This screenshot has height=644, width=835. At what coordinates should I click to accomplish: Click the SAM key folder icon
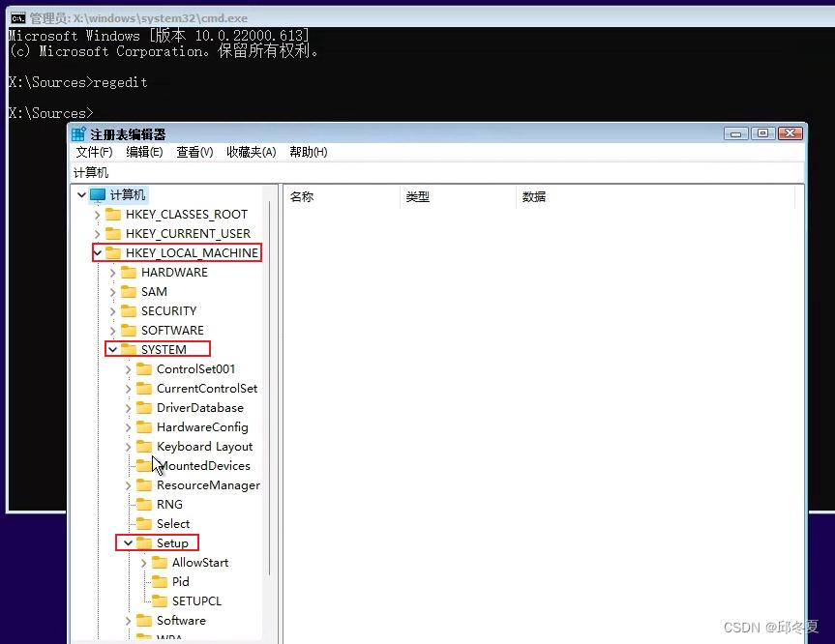click(129, 291)
